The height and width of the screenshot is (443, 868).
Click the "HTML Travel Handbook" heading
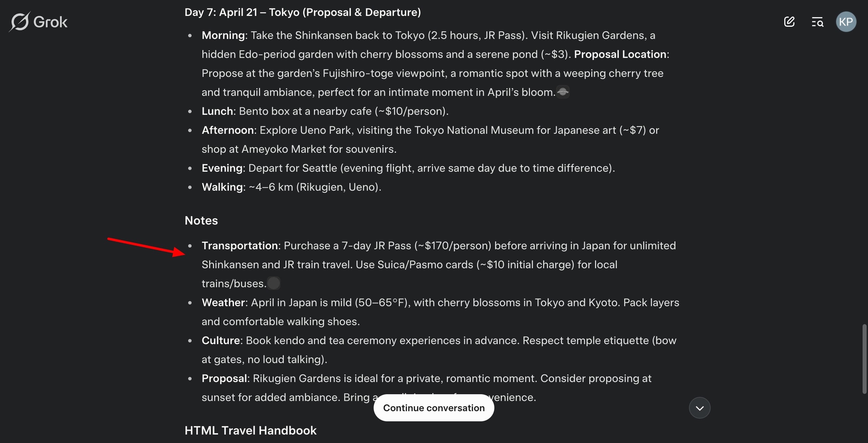point(251,430)
